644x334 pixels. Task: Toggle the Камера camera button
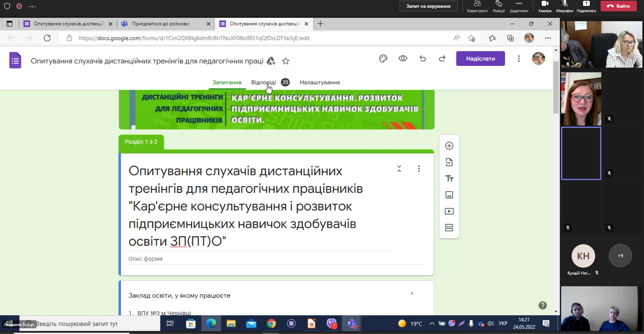pyautogui.click(x=545, y=6)
